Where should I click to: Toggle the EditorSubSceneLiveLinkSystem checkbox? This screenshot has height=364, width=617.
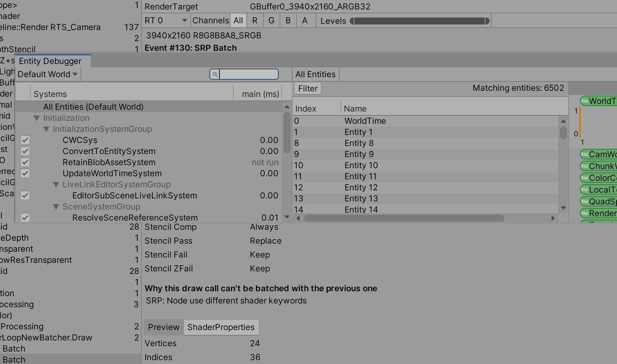(25, 195)
